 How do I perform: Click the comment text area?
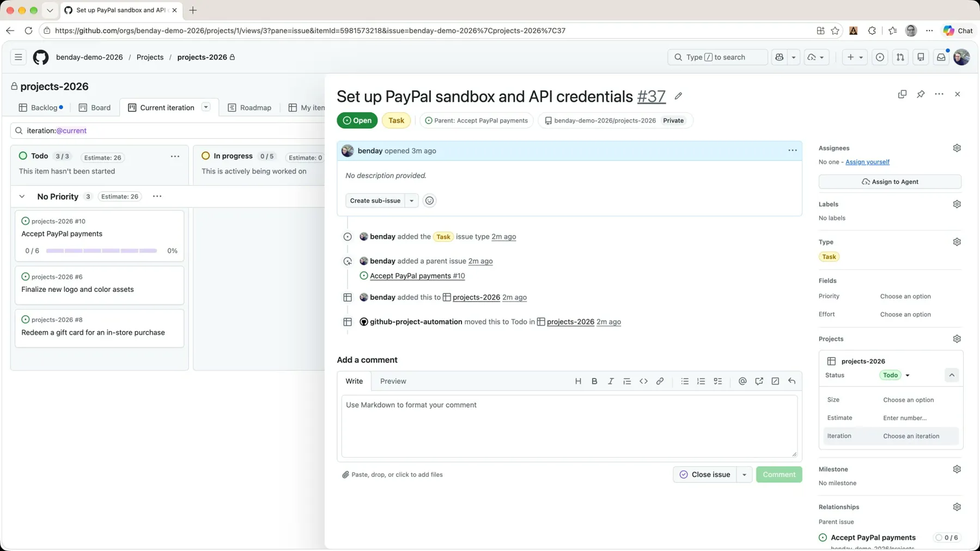click(x=569, y=426)
